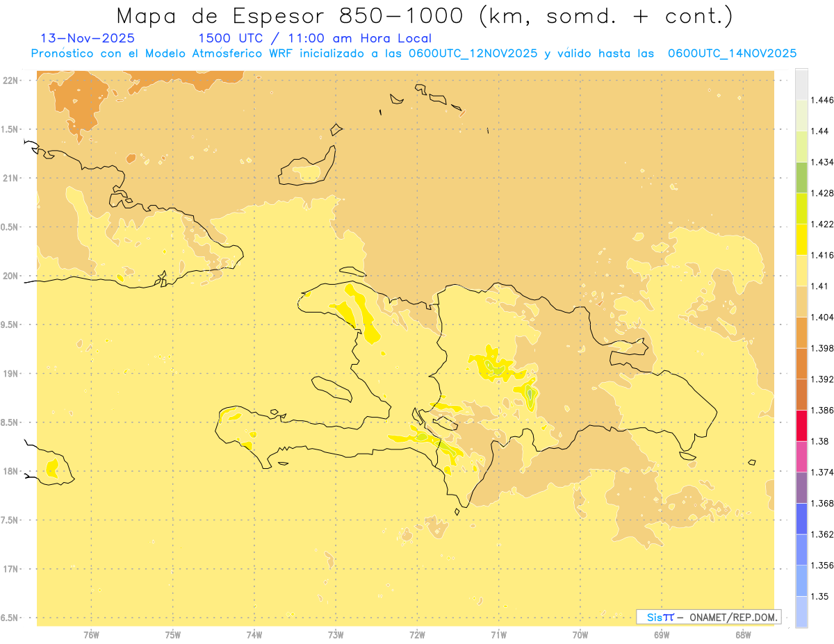Select the green 1.428–1.434 legend swatch

[801, 177]
